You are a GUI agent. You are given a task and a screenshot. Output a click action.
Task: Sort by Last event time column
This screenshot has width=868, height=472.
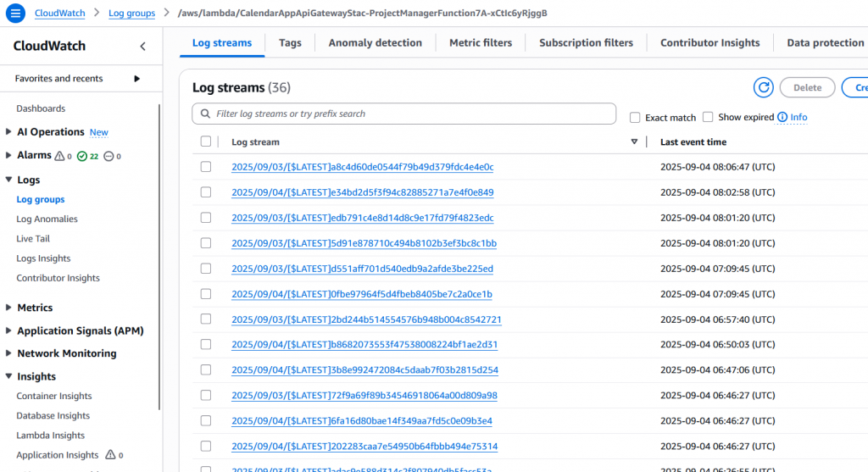[693, 142]
